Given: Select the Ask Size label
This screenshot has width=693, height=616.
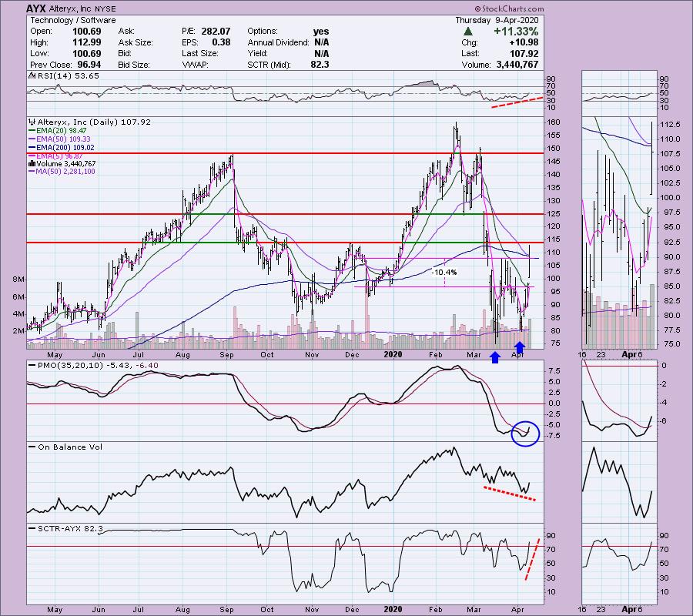Looking at the screenshot, I should tap(136, 42).
